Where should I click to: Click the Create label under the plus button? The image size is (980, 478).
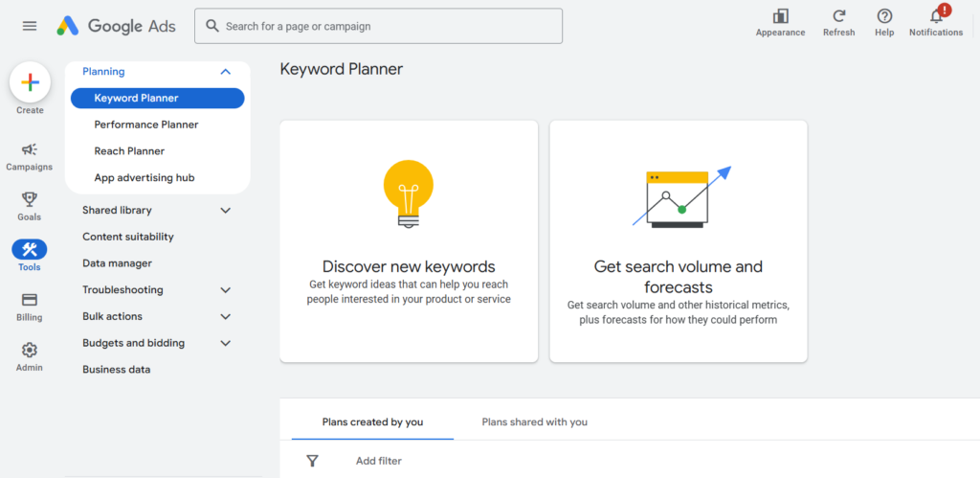tap(30, 111)
